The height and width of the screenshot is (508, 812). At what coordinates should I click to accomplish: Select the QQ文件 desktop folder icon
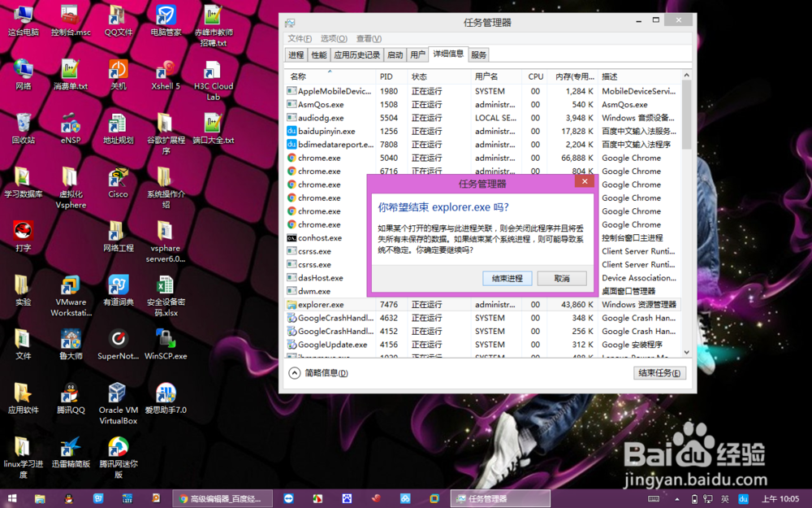[x=118, y=21]
